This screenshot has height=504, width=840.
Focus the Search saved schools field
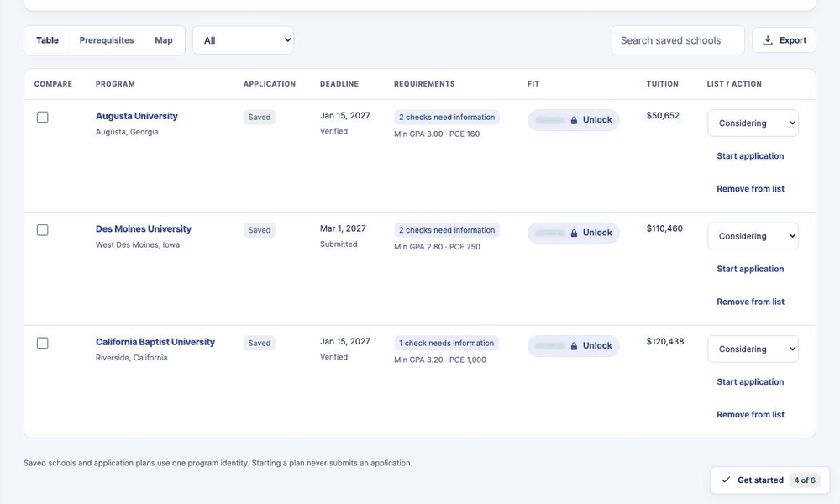tap(678, 40)
